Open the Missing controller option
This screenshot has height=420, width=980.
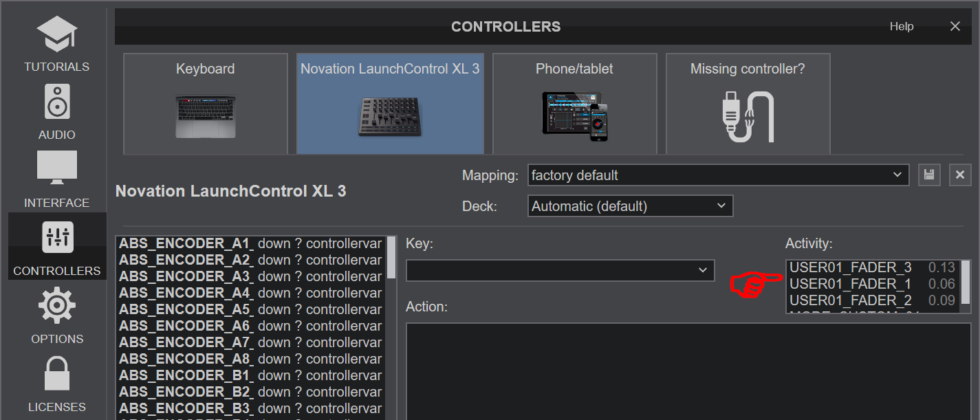pyautogui.click(x=748, y=103)
